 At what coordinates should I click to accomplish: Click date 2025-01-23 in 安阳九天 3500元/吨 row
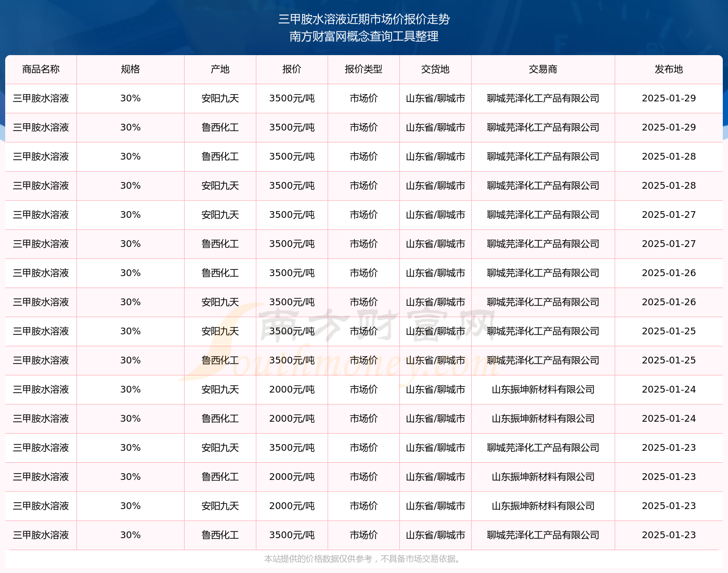point(669,448)
